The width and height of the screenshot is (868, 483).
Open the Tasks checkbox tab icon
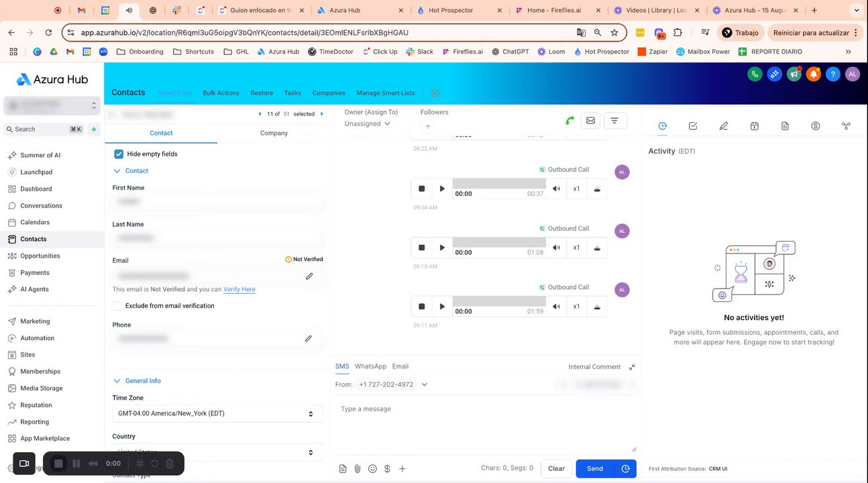693,126
